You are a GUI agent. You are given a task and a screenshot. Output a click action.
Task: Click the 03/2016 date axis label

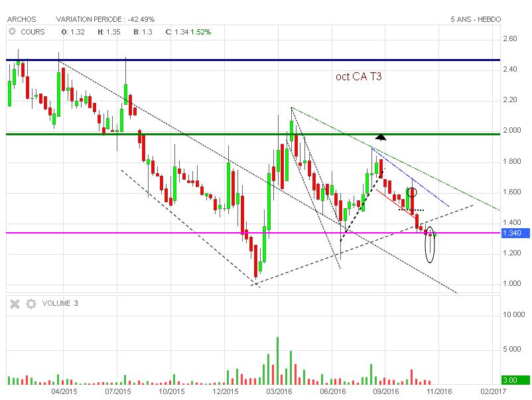[x=279, y=391]
